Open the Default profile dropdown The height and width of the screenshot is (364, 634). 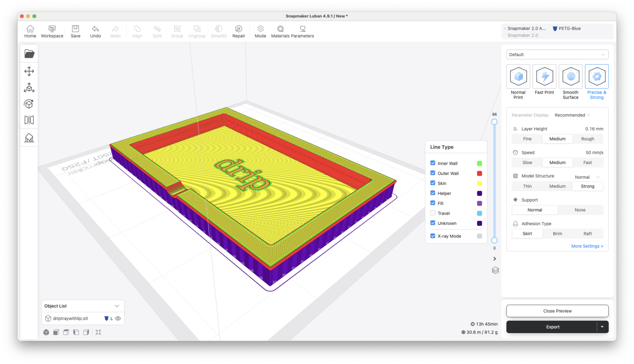point(557,55)
